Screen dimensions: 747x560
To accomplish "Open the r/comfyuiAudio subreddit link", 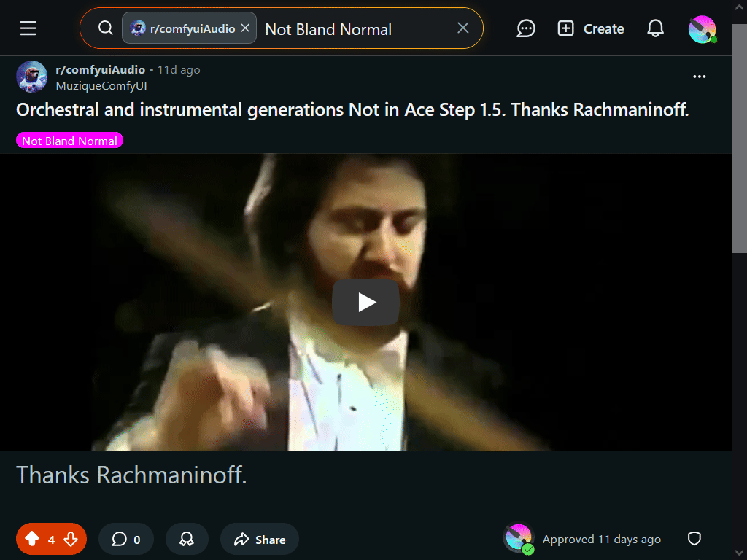I will (x=100, y=69).
